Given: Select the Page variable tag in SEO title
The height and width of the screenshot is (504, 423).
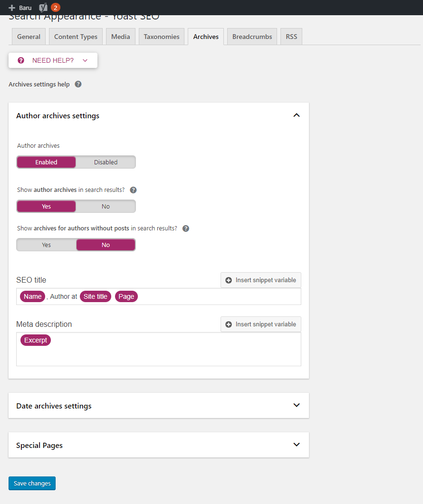Looking at the screenshot, I should pos(126,296).
